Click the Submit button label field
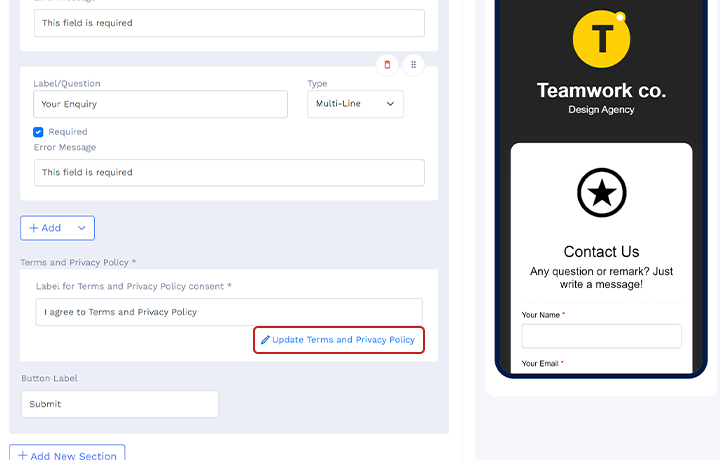 click(120, 404)
